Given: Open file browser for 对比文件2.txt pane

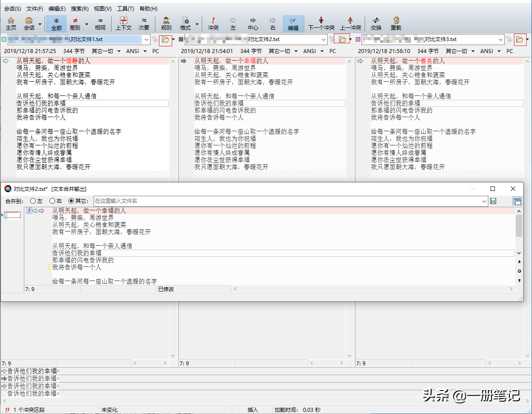Looking at the screenshot, I should [x=342, y=39].
